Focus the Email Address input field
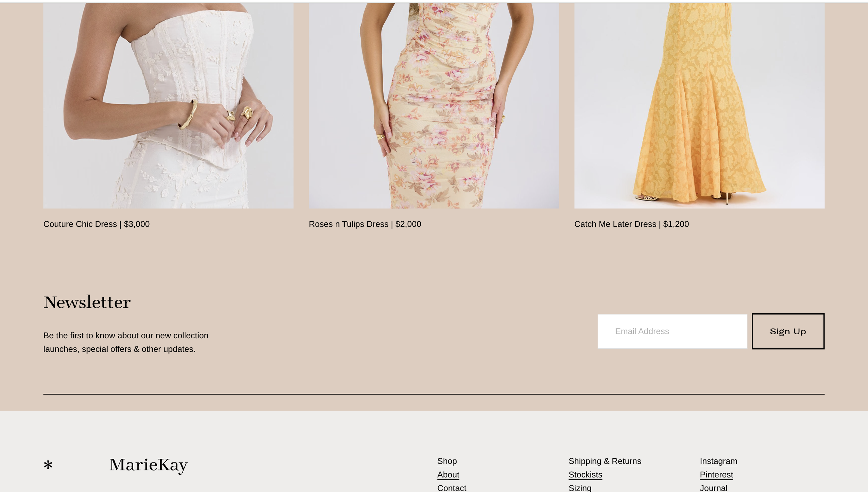Image resolution: width=868 pixels, height=492 pixels. [672, 331]
